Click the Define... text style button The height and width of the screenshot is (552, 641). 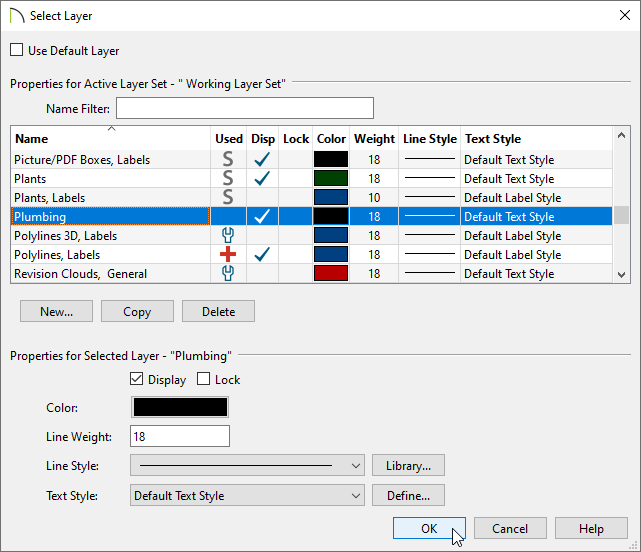408,496
